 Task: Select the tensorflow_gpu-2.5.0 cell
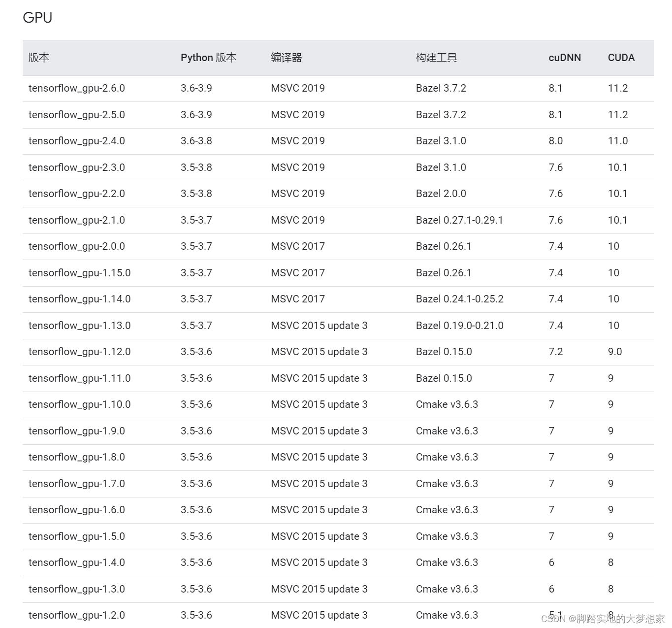(x=77, y=115)
